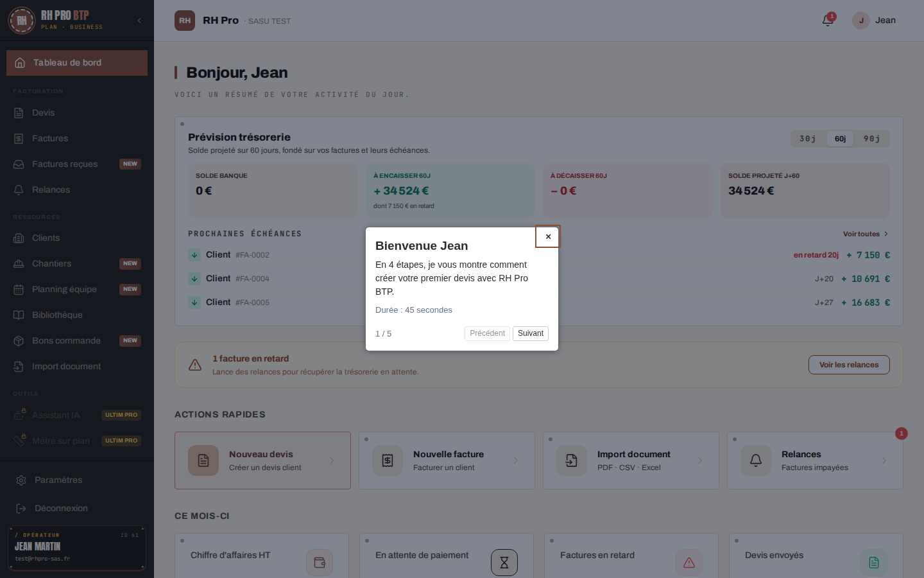This screenshot has width=924, height=578.
Task: Click the Jean Martin operator card
Action: (x=77, y=548)
